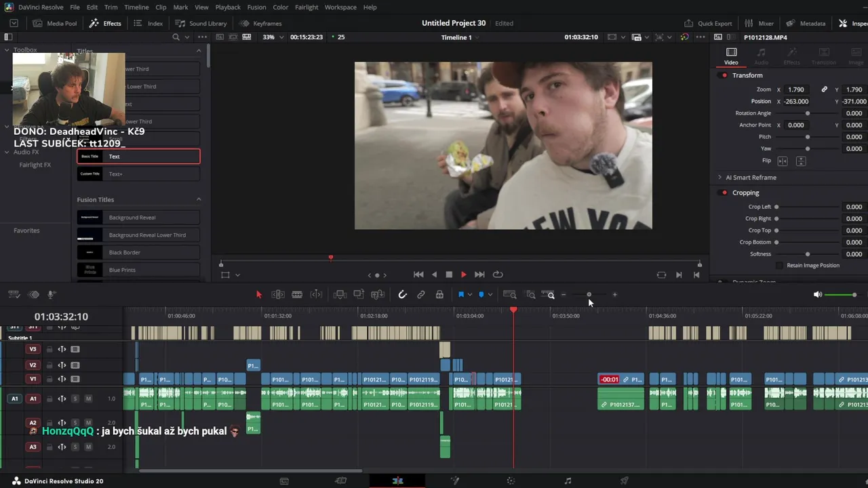Collapse the Titles section chevron

tap(199, 51)
